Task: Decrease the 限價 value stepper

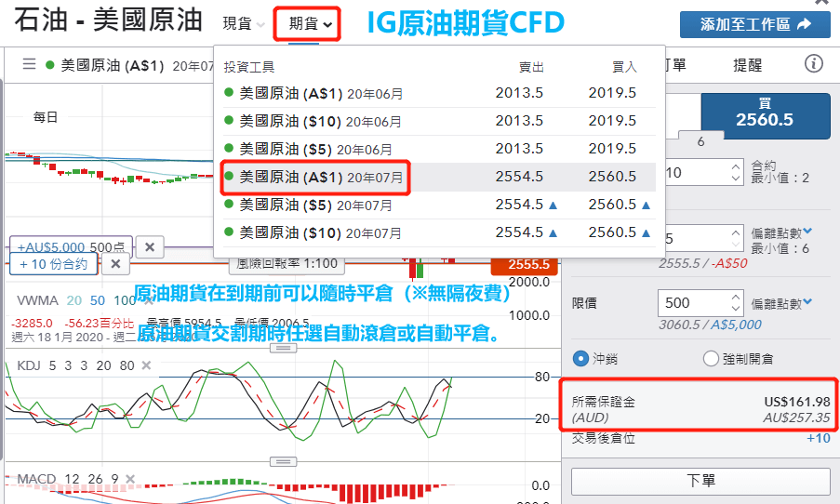Action: pyautogui.click(x=736, y=309)
